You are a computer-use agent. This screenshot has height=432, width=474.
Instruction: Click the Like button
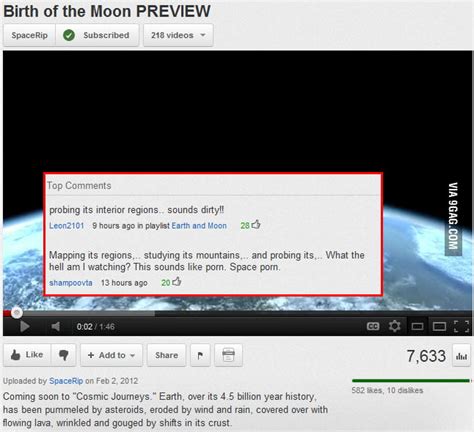[27, 355]
